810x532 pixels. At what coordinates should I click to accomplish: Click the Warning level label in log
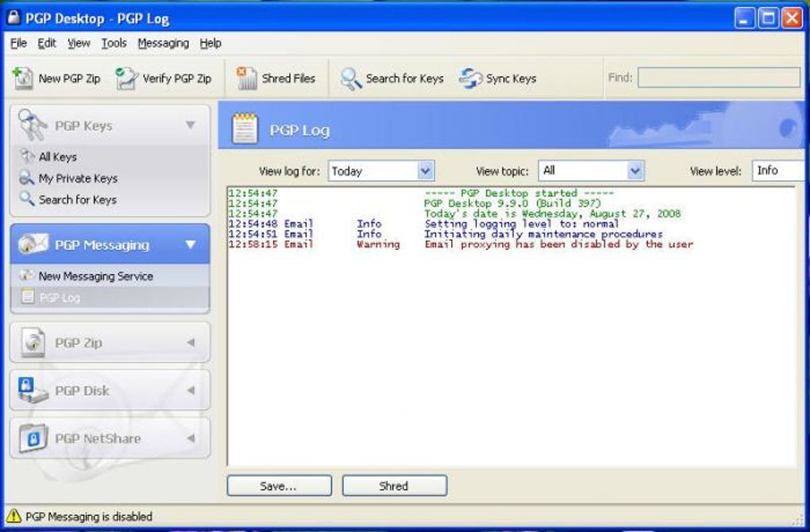tap(378, 245)
